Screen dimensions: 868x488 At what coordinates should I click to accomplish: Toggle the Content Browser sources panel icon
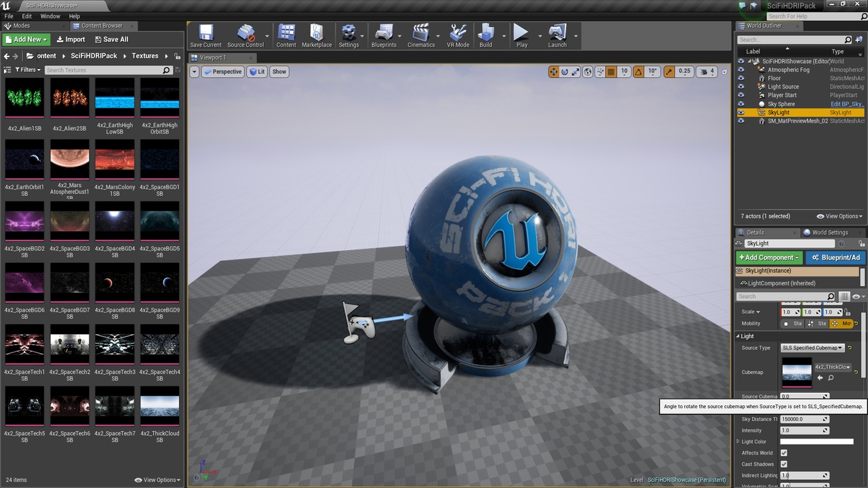click(7, 70)
